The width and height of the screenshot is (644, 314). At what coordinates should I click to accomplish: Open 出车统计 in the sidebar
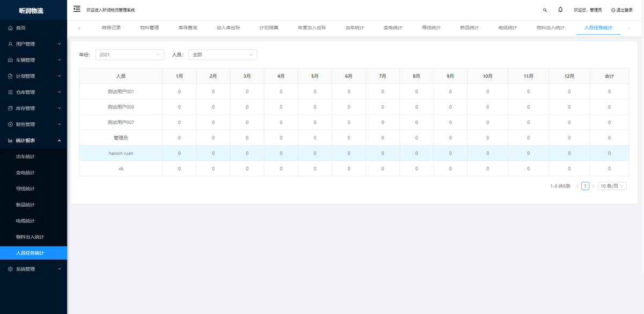coord(33,156)
